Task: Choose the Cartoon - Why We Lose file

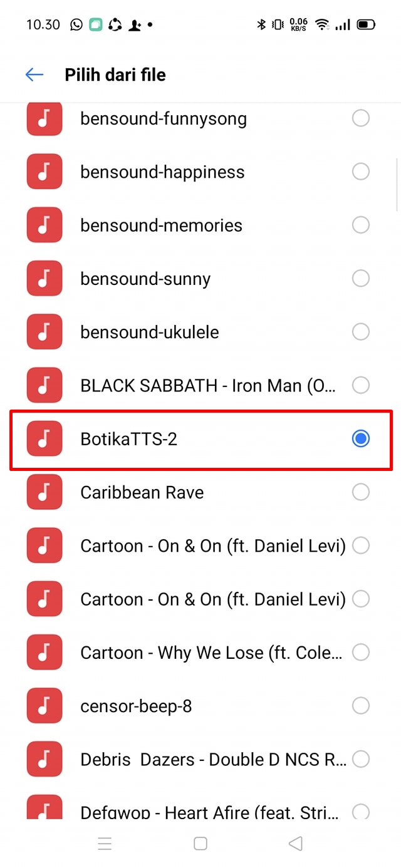Action: point(211,653)
